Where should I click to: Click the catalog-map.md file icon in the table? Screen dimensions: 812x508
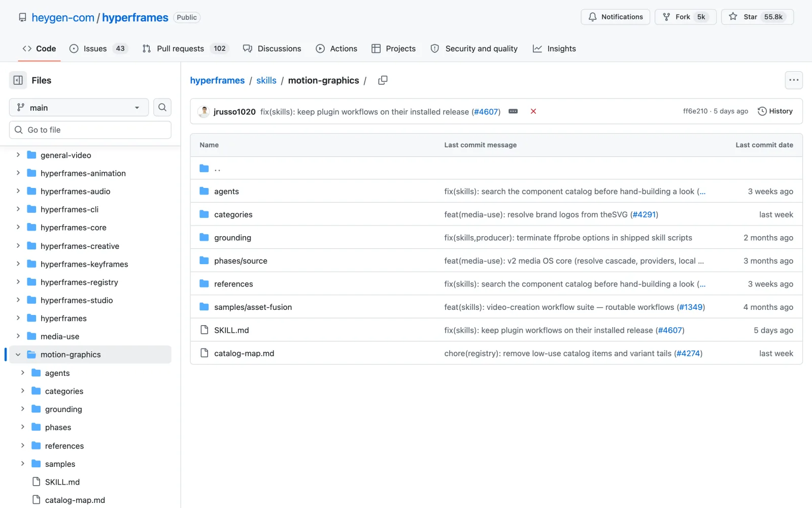[205, 353]
